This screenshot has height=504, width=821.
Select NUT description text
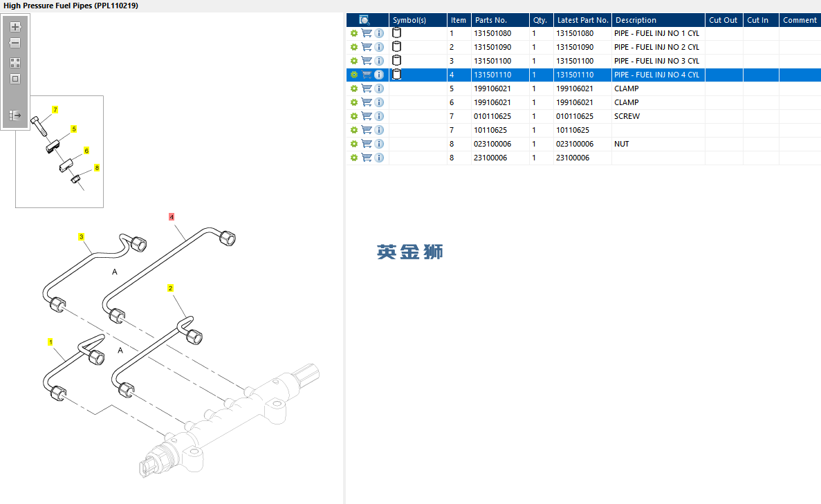pos(622,143)
